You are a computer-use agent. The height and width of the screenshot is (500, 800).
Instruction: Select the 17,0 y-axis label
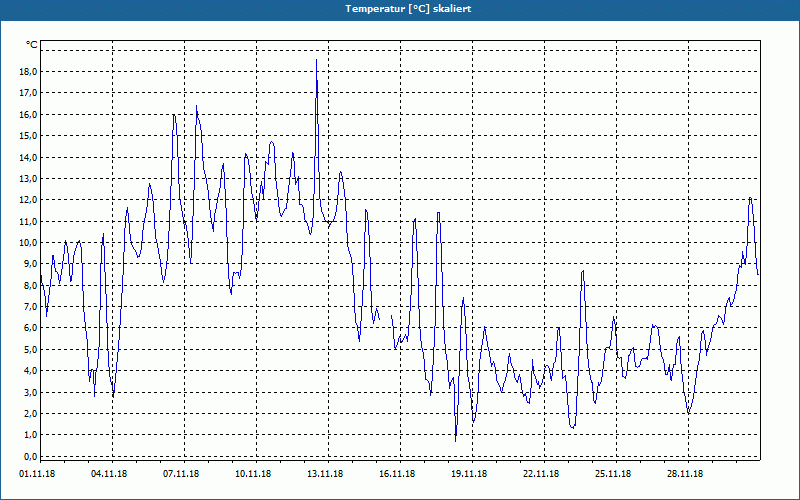[28, 93]
